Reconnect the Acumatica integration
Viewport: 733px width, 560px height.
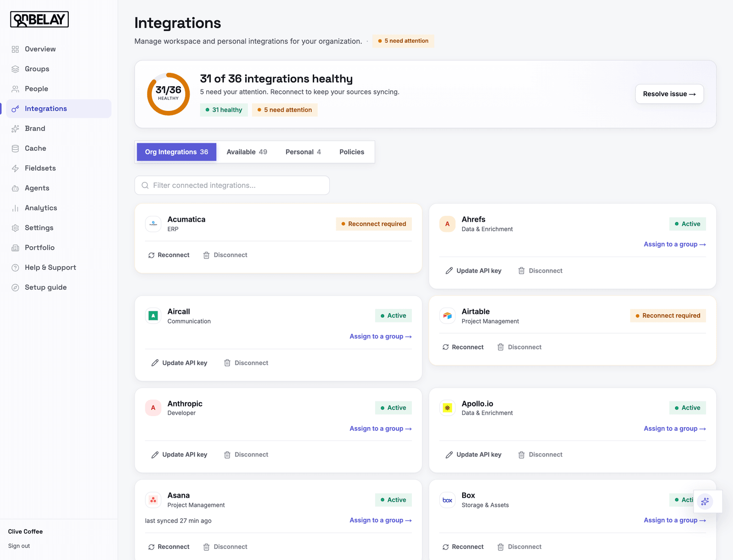click(169, 255)
